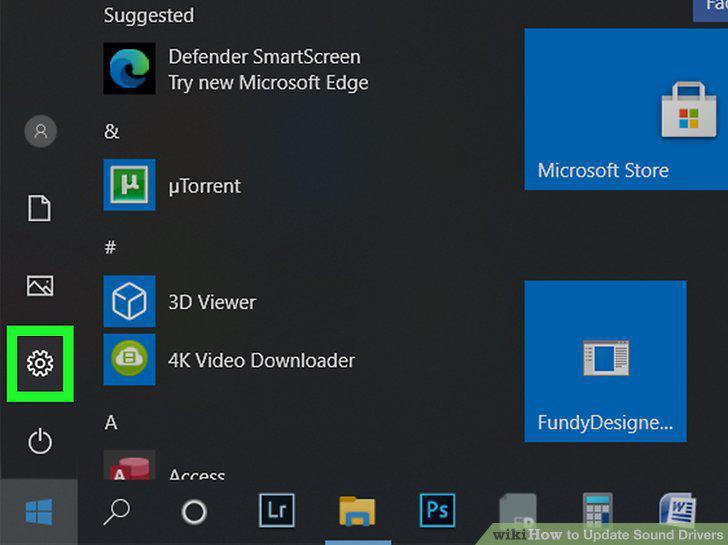Open Cortana circle on taskbar
Viewport: 728px width, 545px height.
(194, 512)
